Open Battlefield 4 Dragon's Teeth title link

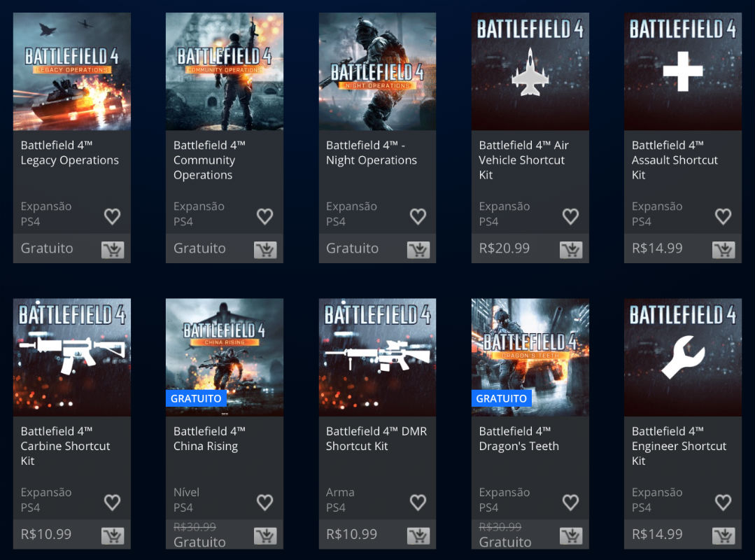click(x=519, y=439)
